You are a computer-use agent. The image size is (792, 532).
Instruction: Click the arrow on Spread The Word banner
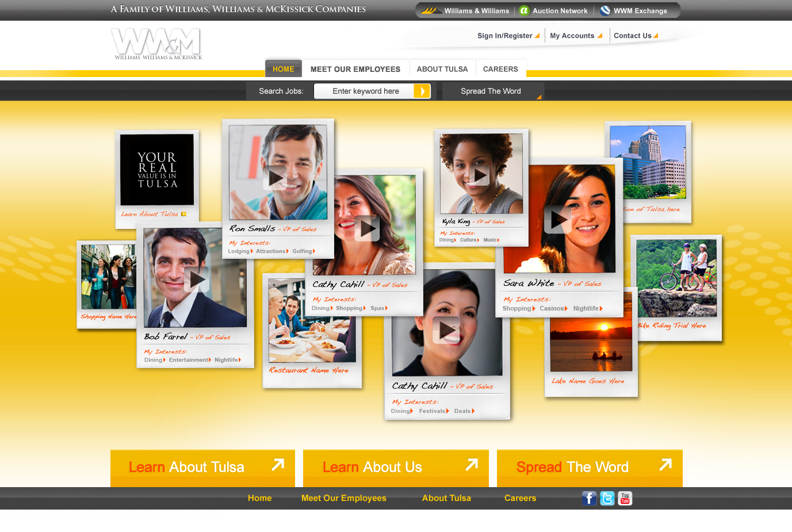tap(665, 464)
